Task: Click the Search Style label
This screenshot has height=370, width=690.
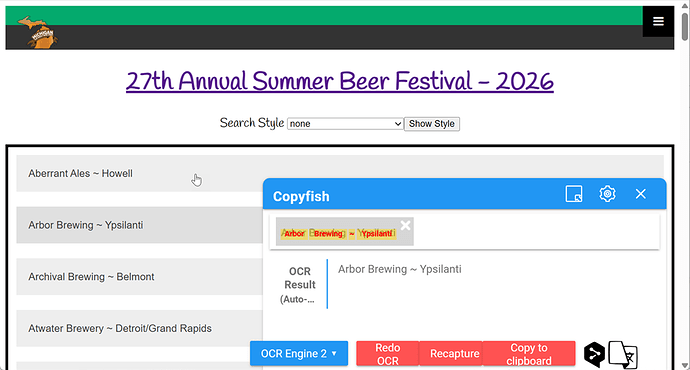Action: (252, 123)
